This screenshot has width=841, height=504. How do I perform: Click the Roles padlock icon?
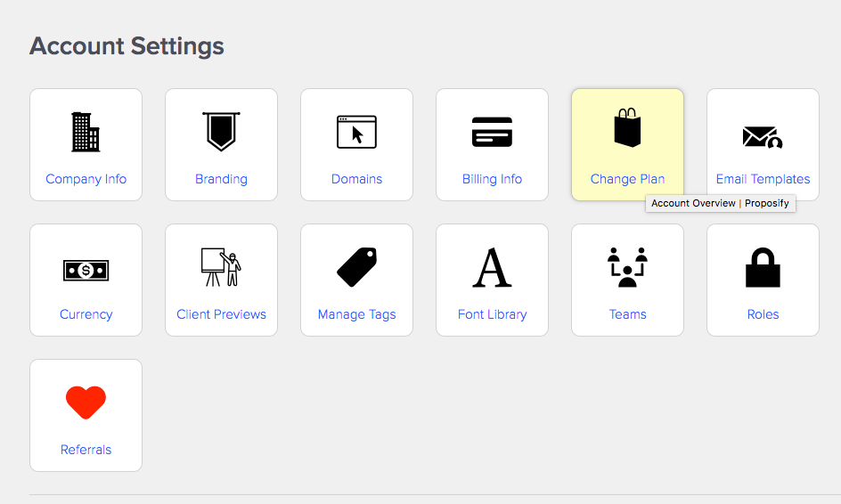click(763, 267)
